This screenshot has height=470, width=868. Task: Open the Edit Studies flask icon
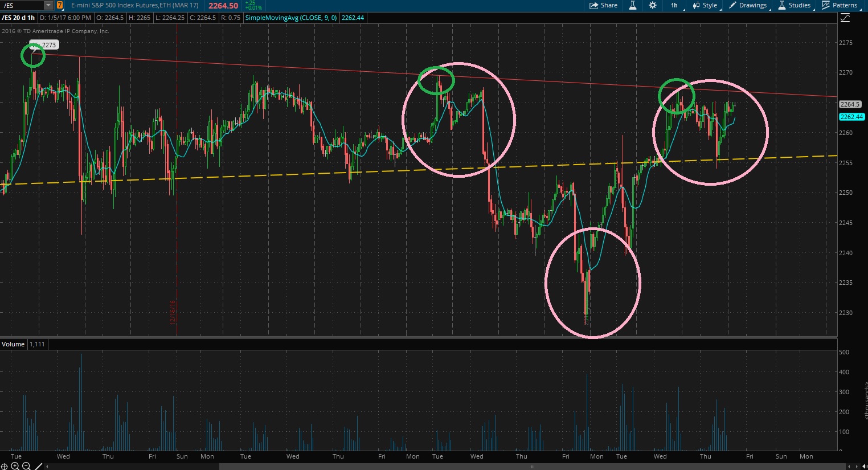point(632,5)
